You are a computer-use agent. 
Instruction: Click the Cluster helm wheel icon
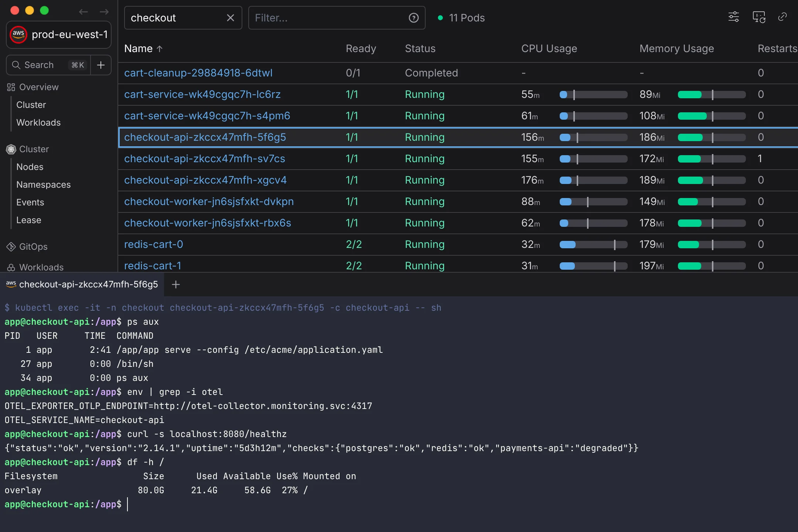[x=11, y=149]
